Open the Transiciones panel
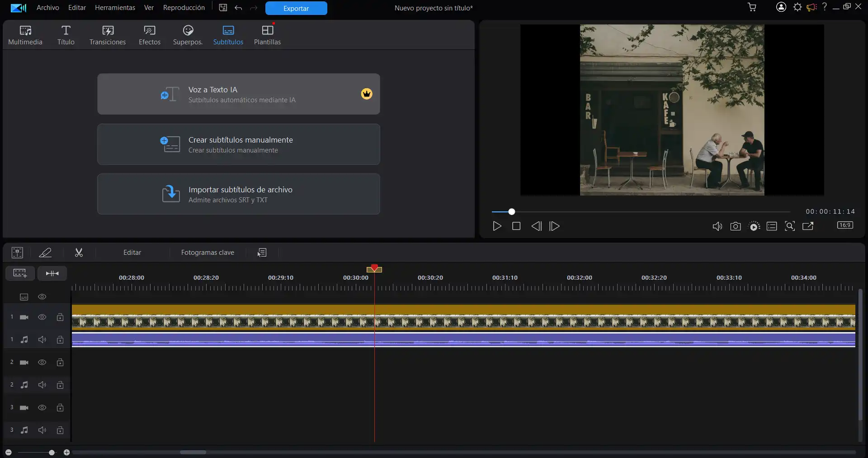The width and height of the screenshot is (868, 458). [108, 34]
